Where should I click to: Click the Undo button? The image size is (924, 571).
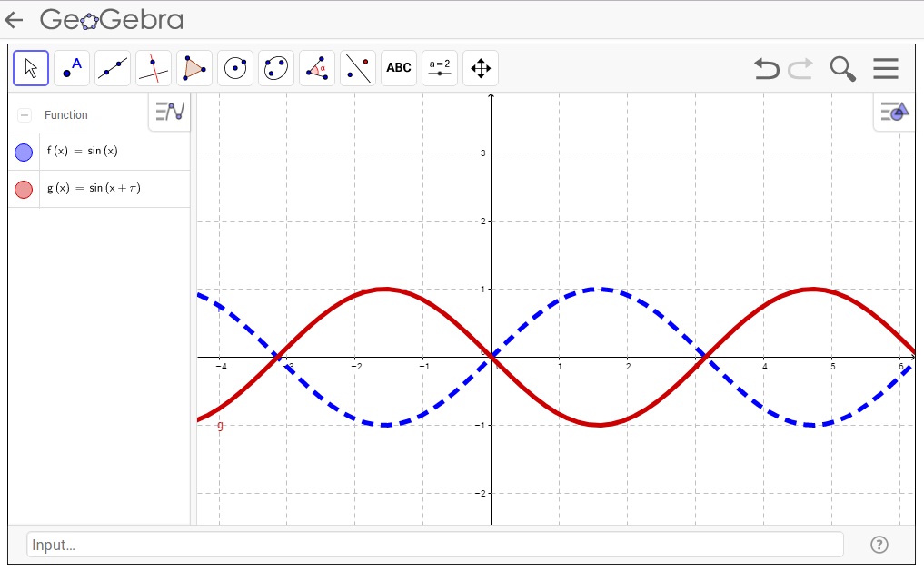766,68
